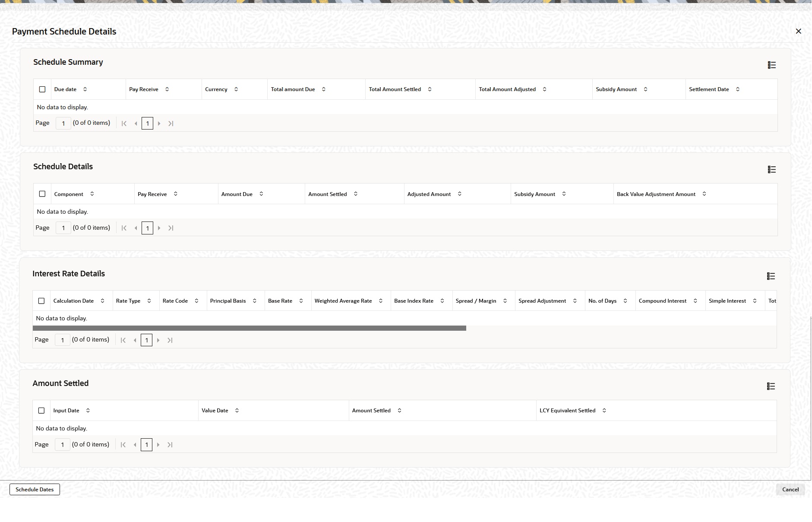Sort Schedule Details by Subsidy Amount
The height and width of the screenshot is (522, 812).
tap(564, 194)
